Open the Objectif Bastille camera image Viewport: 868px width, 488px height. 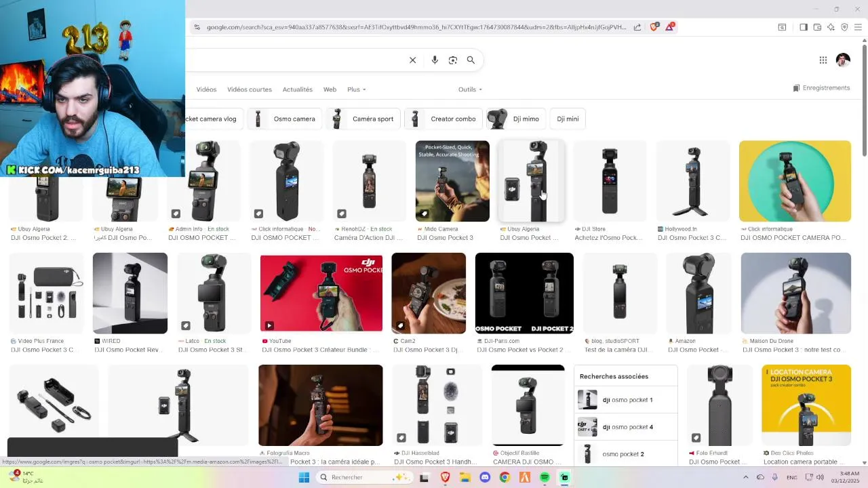coord(528,405)
